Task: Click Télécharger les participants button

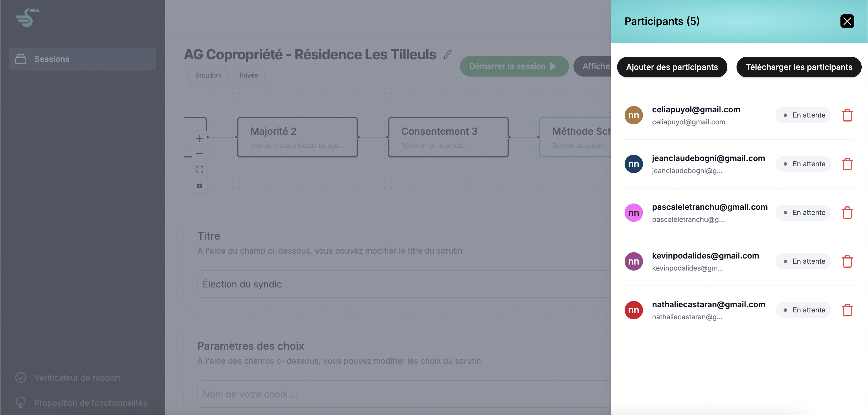Action: (799, 67)
